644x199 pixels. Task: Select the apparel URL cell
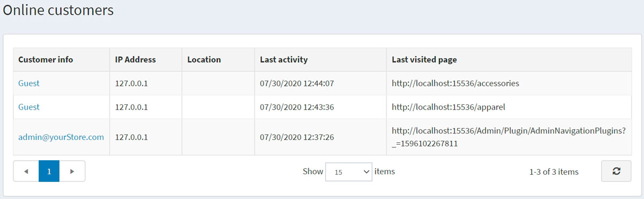click(509, 107)
